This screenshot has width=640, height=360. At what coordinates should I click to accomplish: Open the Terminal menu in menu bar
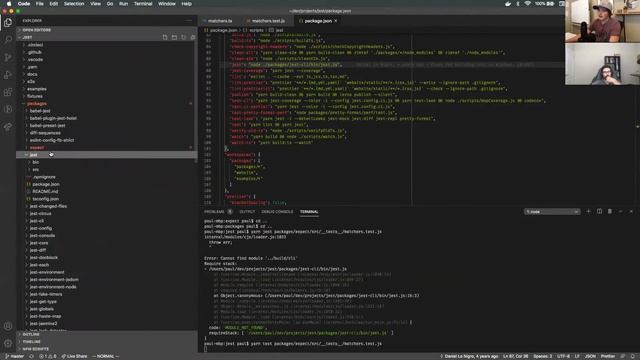click(143, 4)
